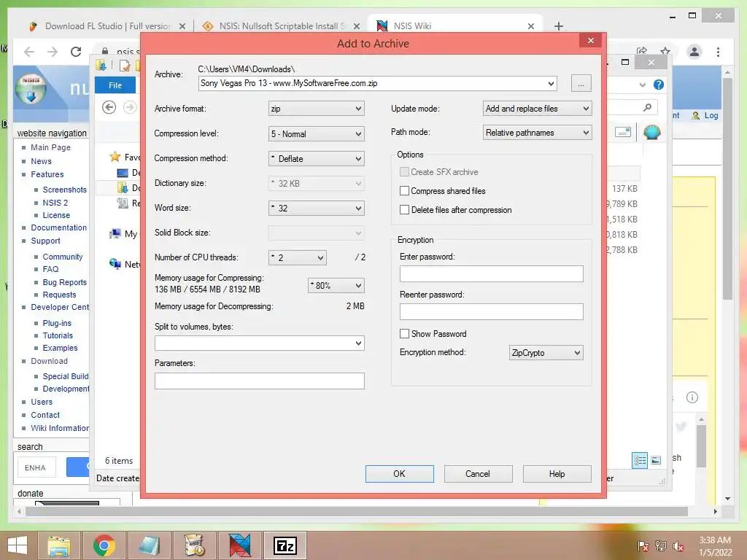The width and height of the screenshot is (747, 560).
Task: Open the Path mode dropdown
Action: pos(537,133)
